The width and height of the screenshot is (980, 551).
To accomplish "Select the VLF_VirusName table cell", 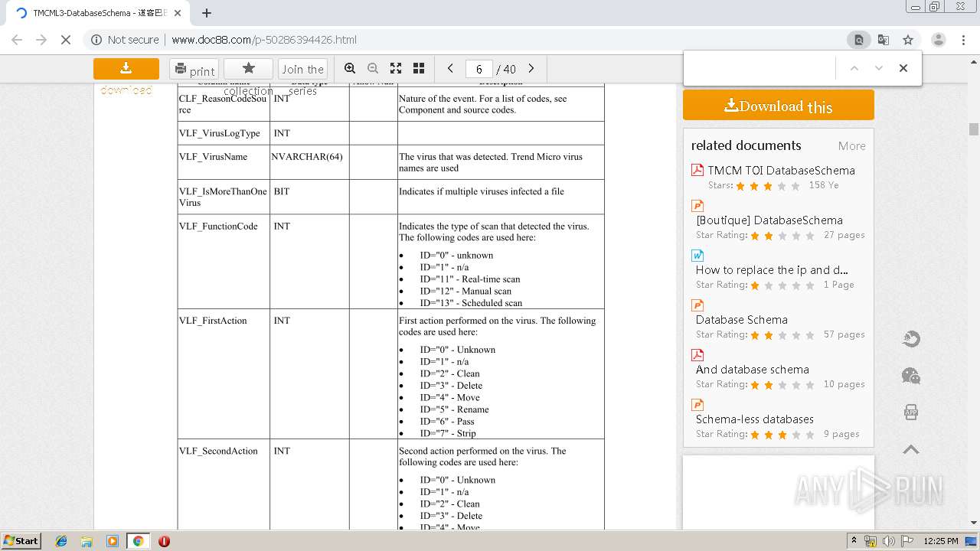I will [x=224, y=162].
